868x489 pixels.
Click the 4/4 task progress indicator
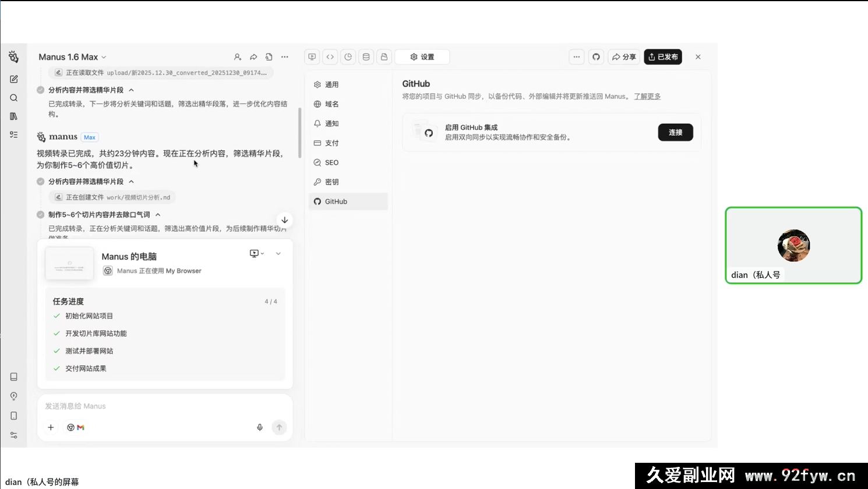pos(271,301)
